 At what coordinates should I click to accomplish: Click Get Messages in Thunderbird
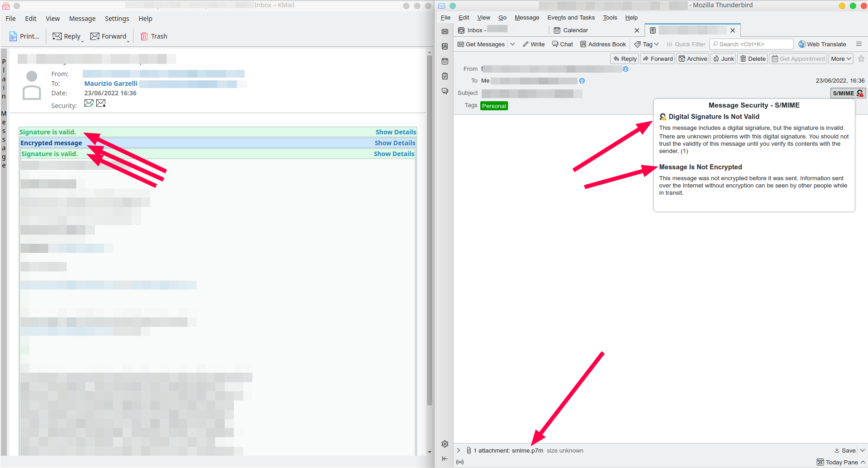pyautogui.click(x=481, y=44)
